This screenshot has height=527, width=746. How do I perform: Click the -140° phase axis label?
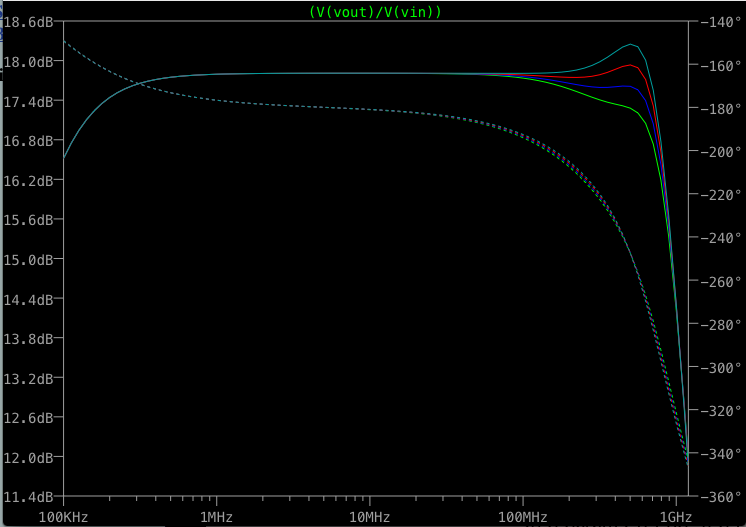[718, 21]
